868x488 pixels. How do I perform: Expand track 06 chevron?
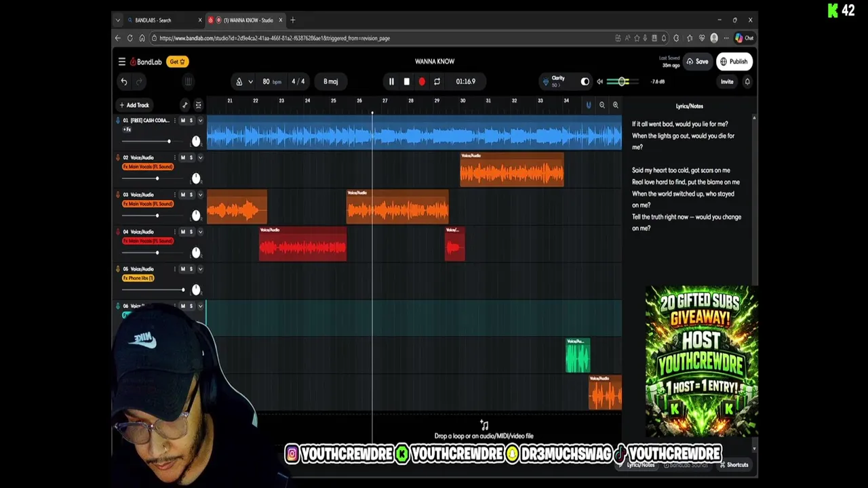pos(200,306)
